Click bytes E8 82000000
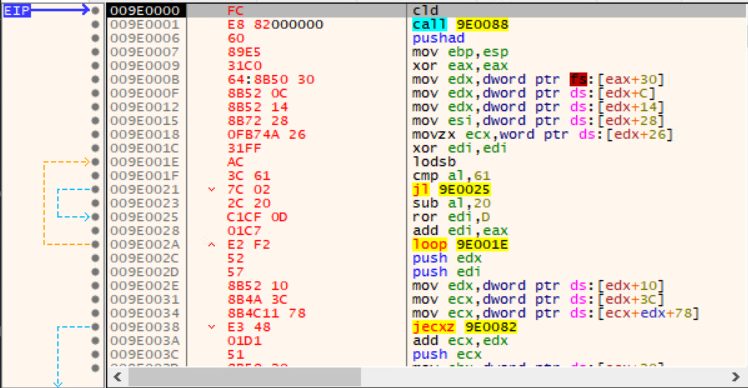Image resolution: width=748 pixels, height=388 pixels. pos(275,24)
